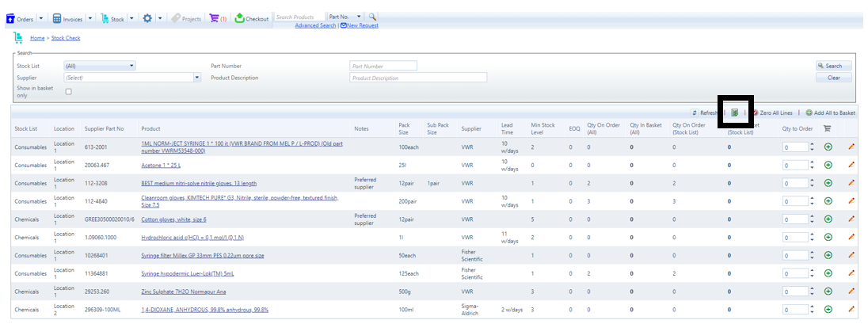Click Add All to Basket

coord(830,113)
